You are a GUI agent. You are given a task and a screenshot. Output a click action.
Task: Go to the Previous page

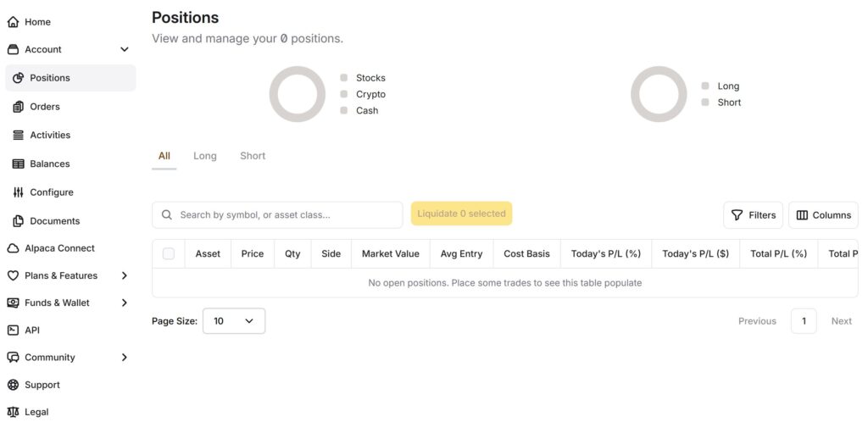[757, 321]
